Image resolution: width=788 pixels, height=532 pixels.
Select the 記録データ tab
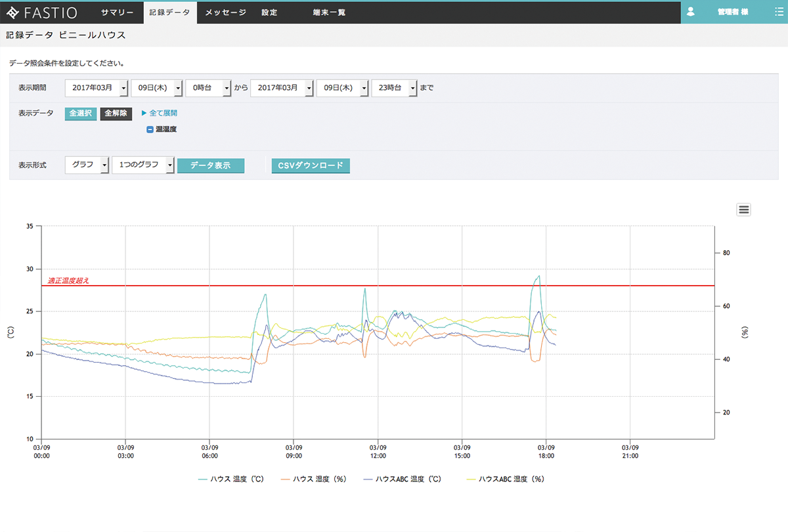coord(169,12)
